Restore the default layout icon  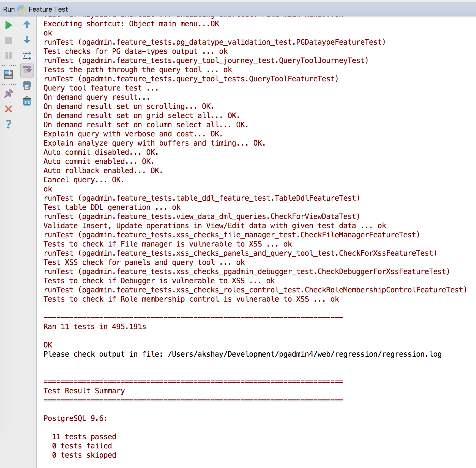(9, 74)
